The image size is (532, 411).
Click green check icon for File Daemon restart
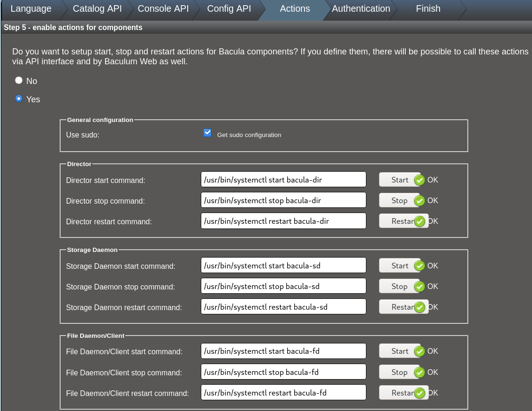pyautogui.click(x=419, y=393)
